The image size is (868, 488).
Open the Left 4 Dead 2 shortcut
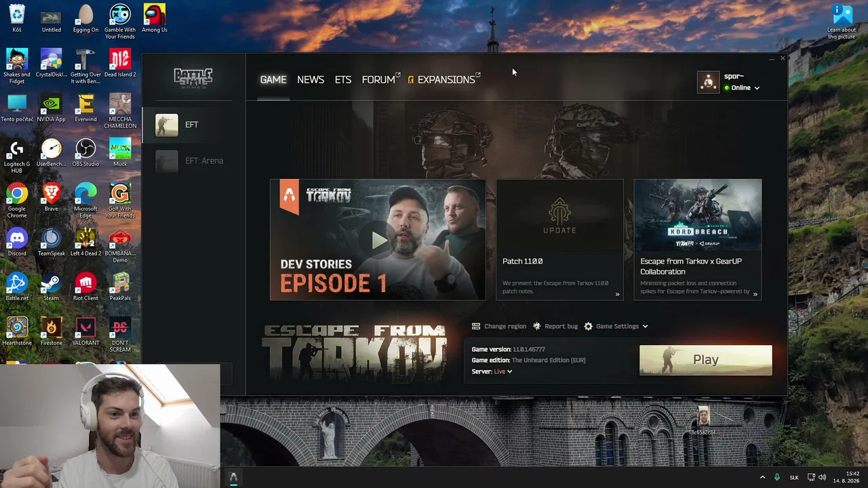pyautogui.click(x=85, y=243)
